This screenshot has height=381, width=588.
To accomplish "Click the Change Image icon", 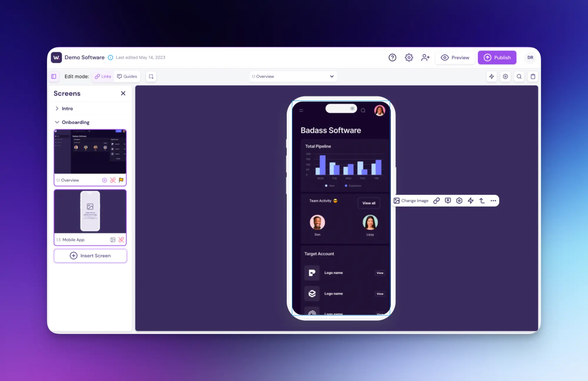I will (396, 200).
